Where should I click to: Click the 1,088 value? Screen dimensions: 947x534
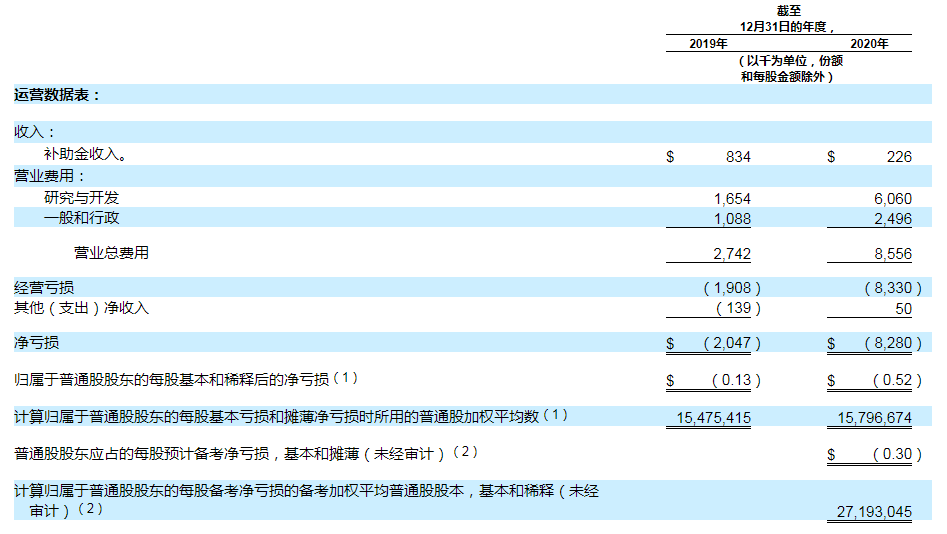pos(732,219)
